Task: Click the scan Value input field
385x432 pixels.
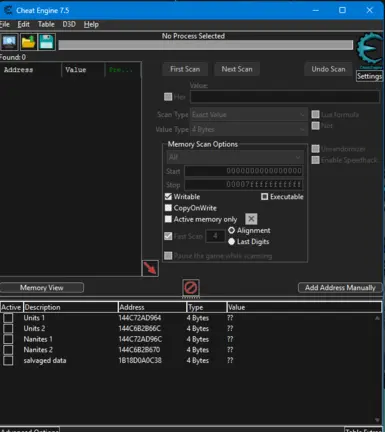Action: (x=285, y=97)
